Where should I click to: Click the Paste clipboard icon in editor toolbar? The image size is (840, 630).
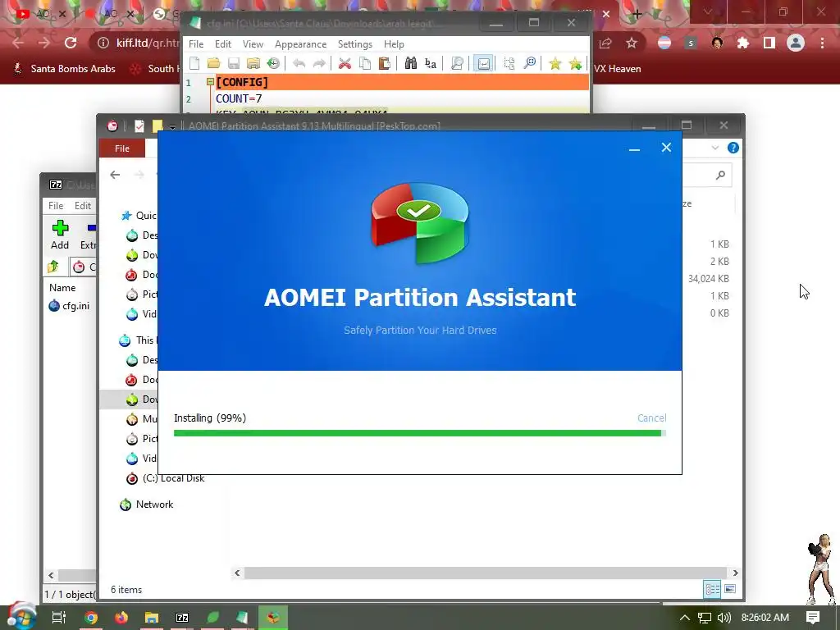click(384, 63)
